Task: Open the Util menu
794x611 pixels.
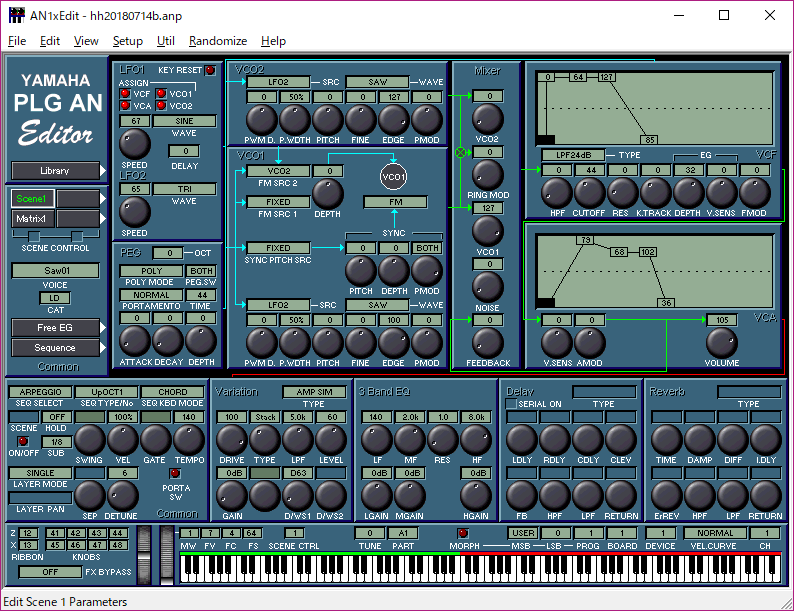Action: click(166, 41)
